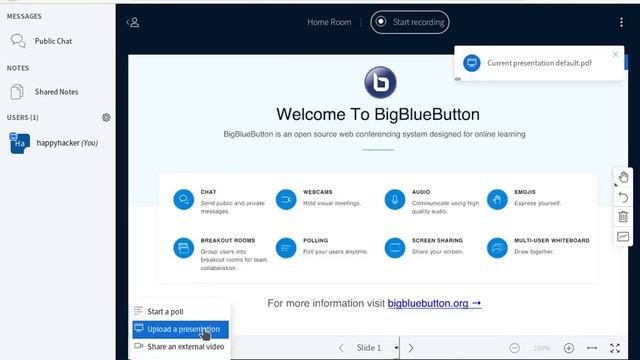Click the BigBlueButton logo on the slide
The height and width of the screenshot is (360, 640).
[380, 82]
